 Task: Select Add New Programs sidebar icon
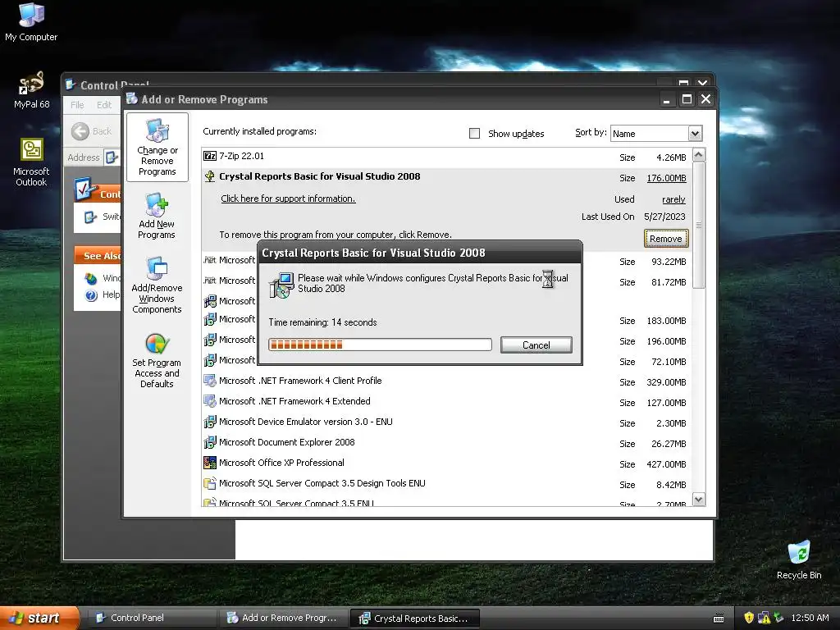click(x=157, y=216)
